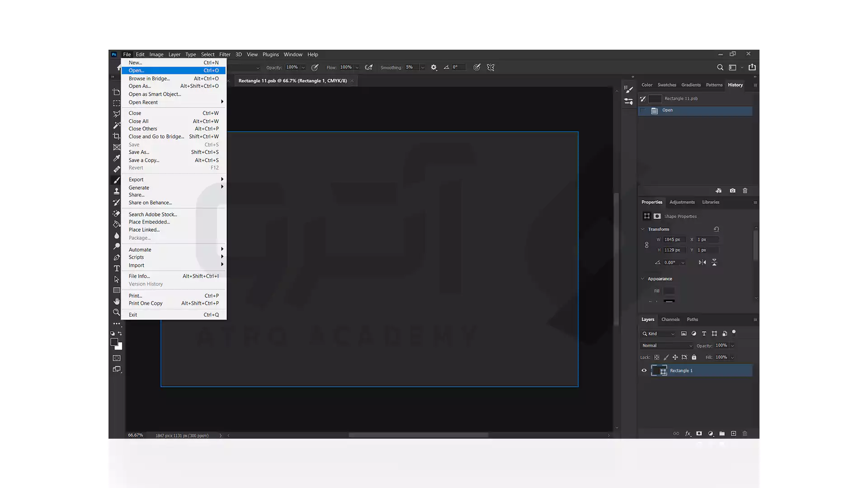Add layer mask at Layers bottom
This screenshot has height=488, width=868.
pyautogui.click(x=699, y=434)
